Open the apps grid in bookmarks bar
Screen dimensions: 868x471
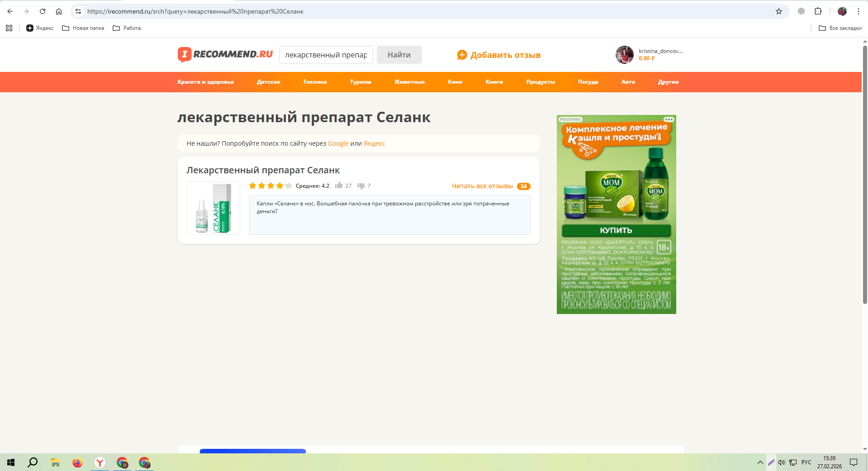point(9,28)
